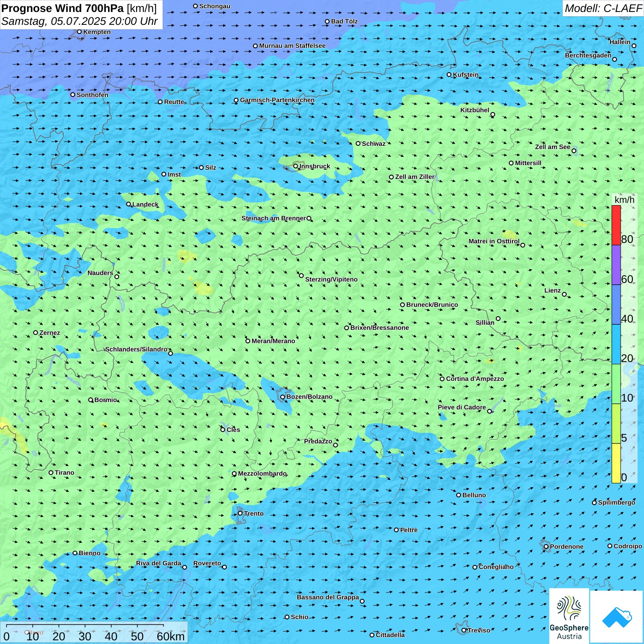Click the Trento city marker
The image size is (644, 644).
240,513
